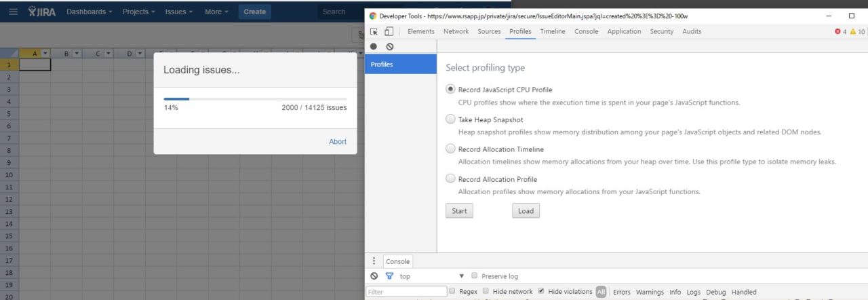This screenshot has height=300, width=868.
Task: Toggle the console filter funnel icon
Action: [x=389, y=276]
